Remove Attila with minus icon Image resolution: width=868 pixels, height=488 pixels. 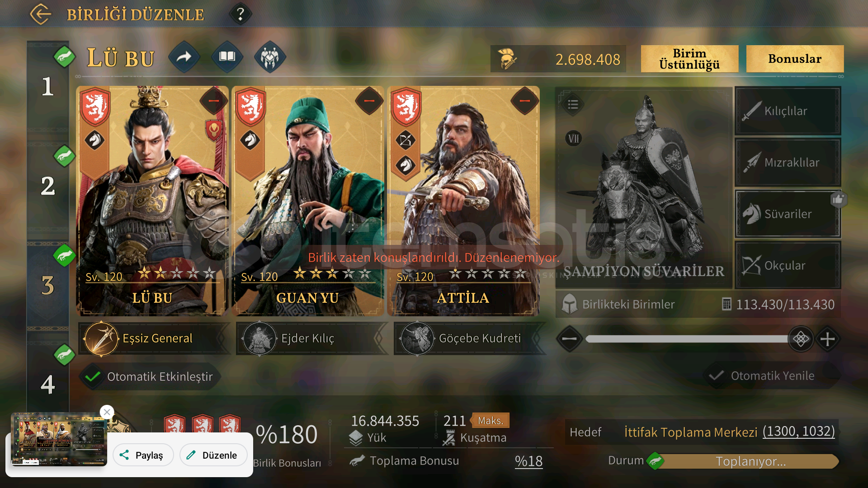pyautogui.click(x=524, y=100)
